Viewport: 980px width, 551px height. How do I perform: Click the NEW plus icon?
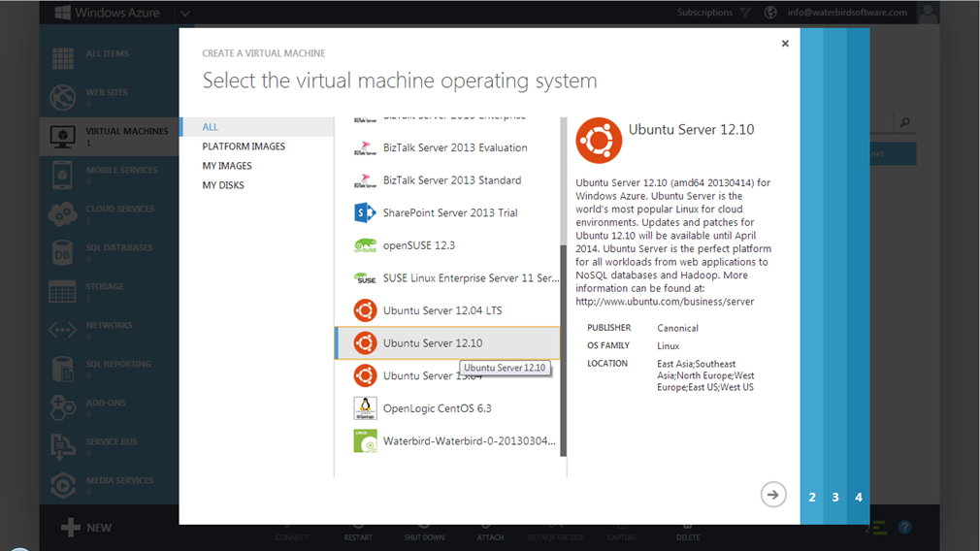[x=71, y=528]
